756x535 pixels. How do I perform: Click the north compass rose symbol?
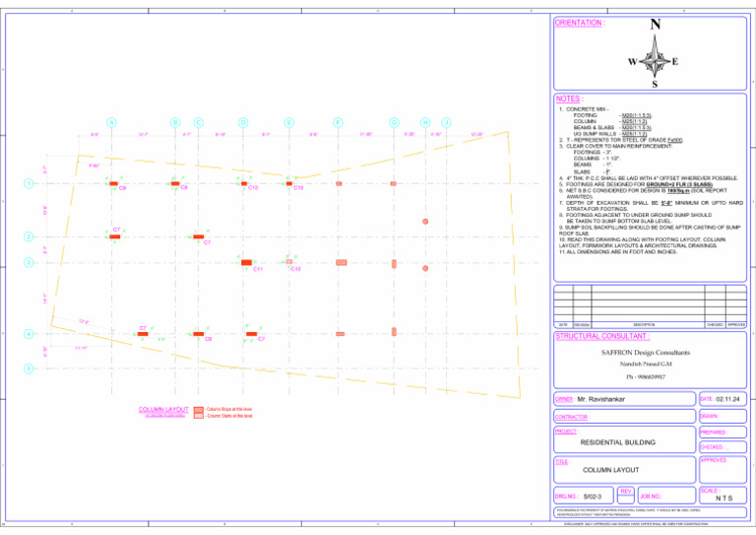(x=655, y=53)
